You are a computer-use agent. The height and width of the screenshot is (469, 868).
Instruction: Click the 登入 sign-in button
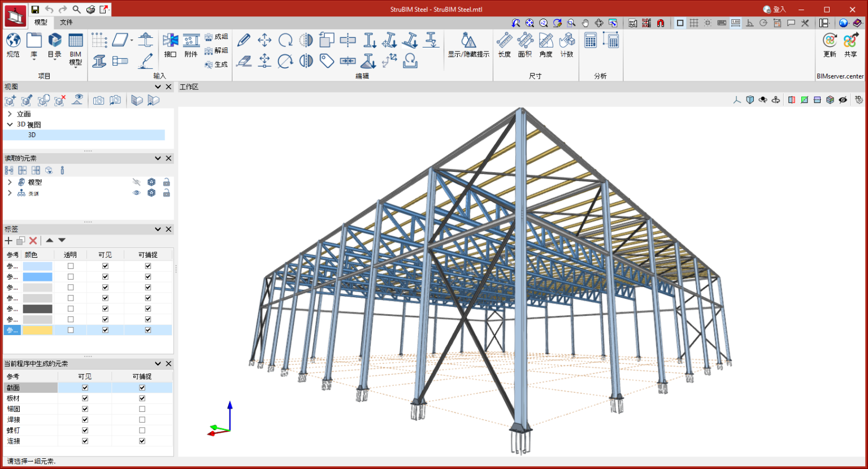point(774,10)
